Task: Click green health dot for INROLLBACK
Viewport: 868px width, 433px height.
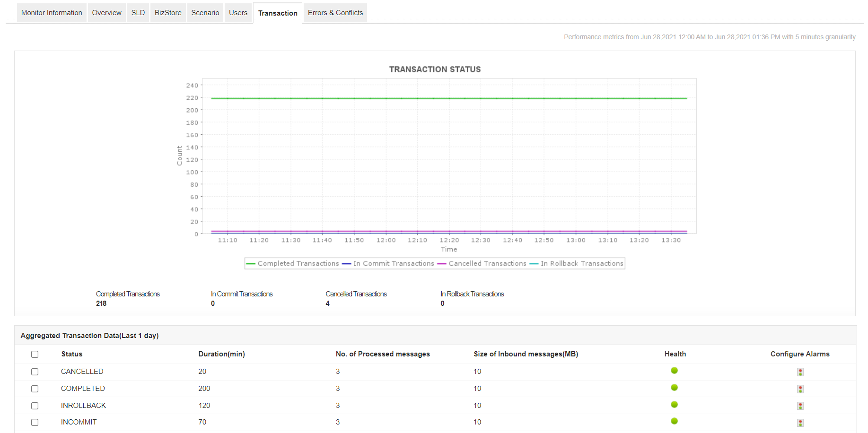Action: point(674,405)
